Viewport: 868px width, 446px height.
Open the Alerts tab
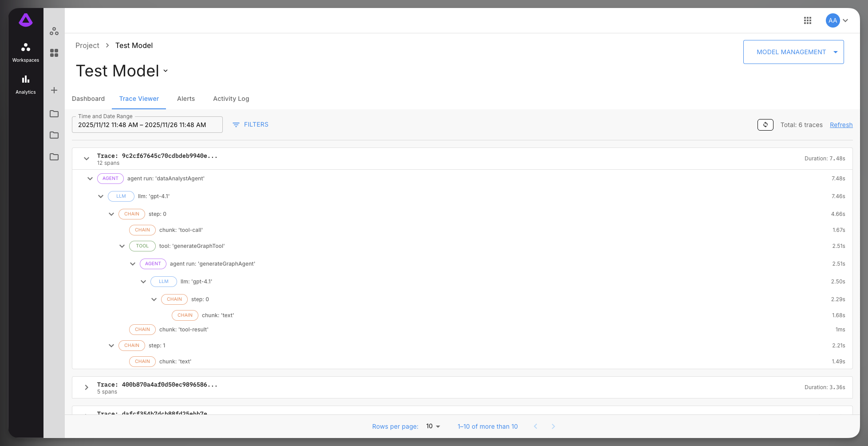pyautogui.click(x=186, y=99)
